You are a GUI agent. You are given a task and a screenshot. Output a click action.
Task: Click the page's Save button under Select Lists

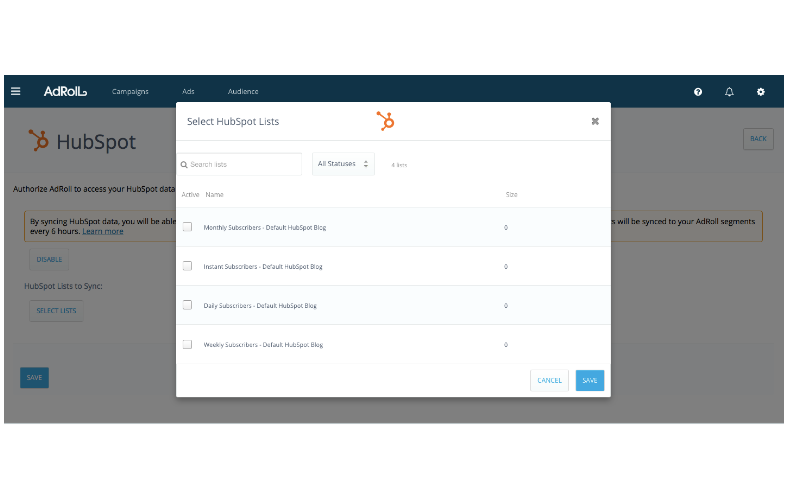coord(34,378)
